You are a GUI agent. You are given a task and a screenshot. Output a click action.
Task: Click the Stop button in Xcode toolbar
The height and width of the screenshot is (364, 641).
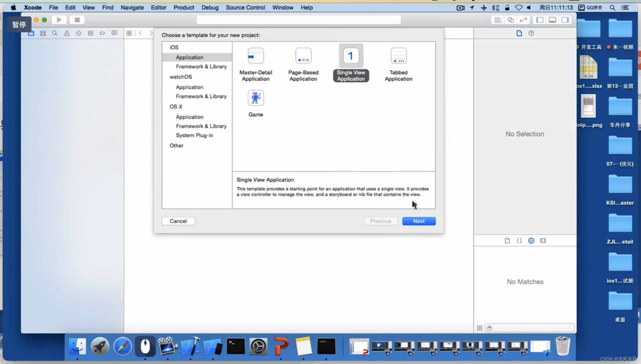pos(77,20)
